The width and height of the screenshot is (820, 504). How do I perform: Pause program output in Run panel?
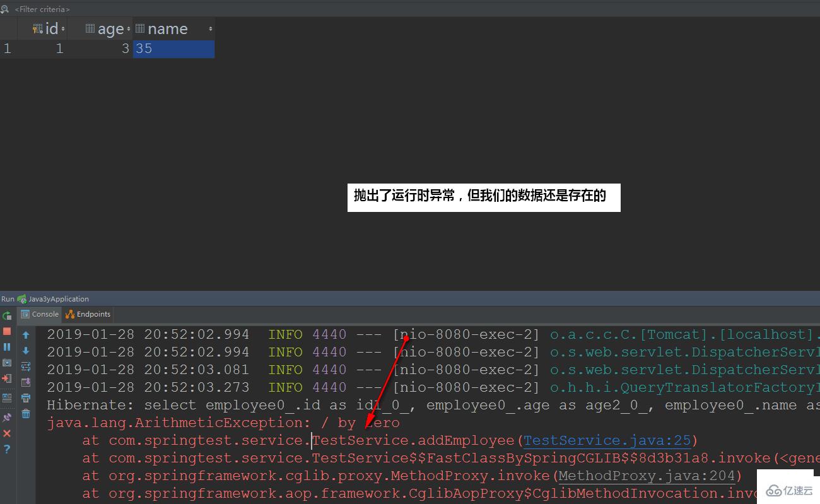7,347
